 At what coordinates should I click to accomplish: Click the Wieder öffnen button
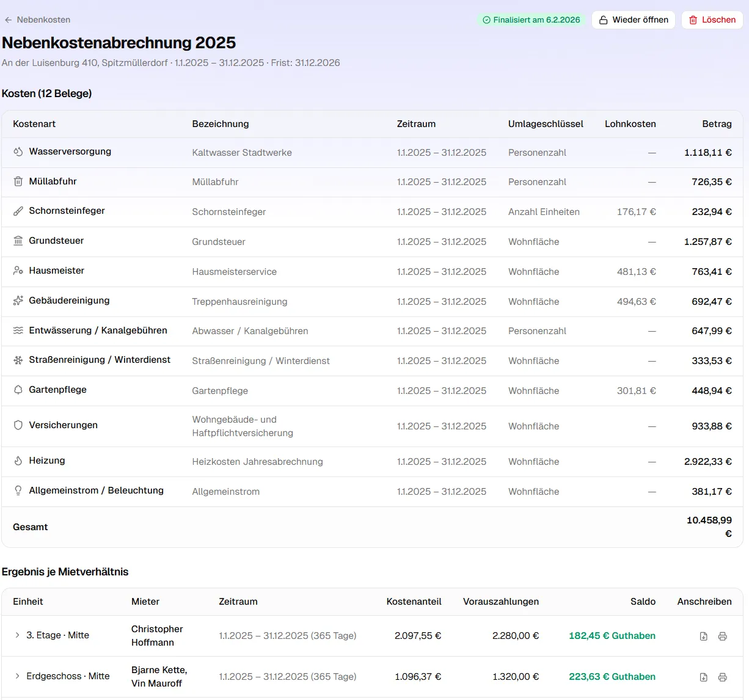634,20
